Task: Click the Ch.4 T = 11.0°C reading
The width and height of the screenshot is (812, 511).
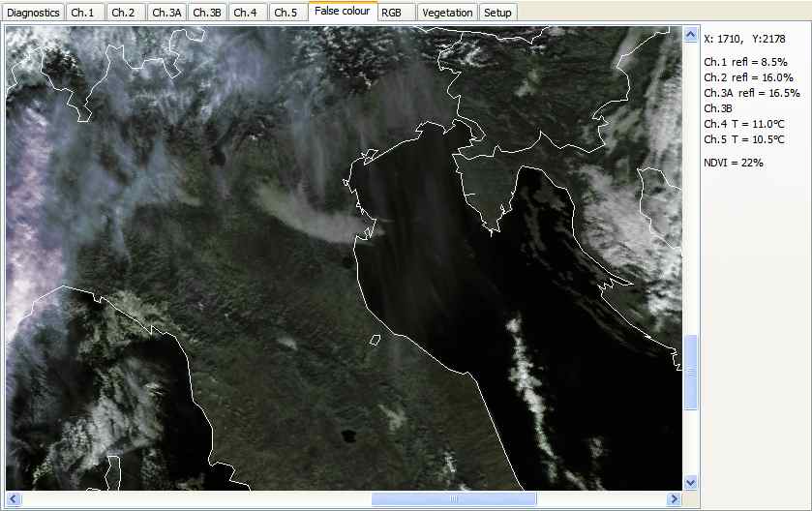Action: click(x=743, y=124)
